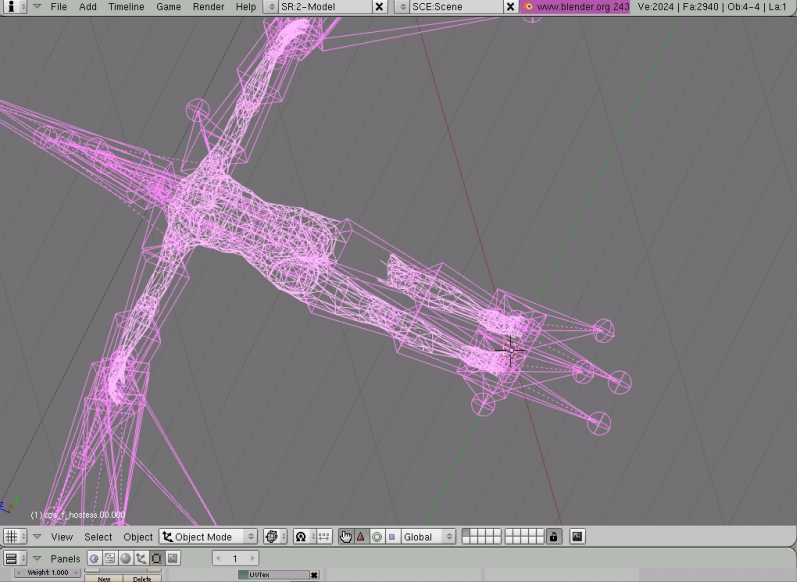Open the Shading context sphere icon
The height and width of the screenshot is (585, 800).
(126, 559)
